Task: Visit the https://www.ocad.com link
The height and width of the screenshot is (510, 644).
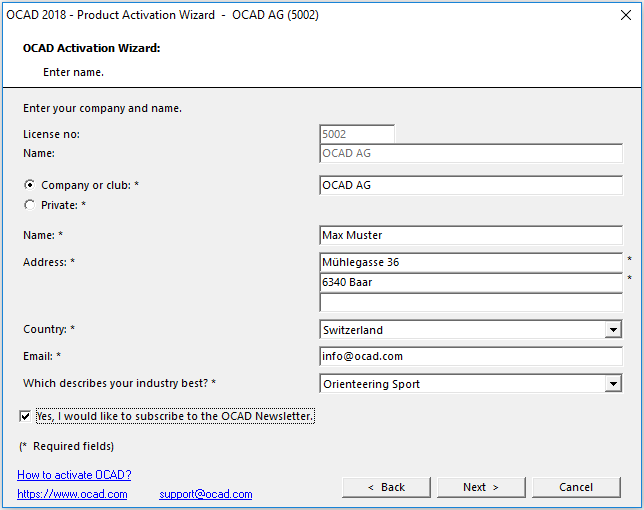Action: pos(72,494)
